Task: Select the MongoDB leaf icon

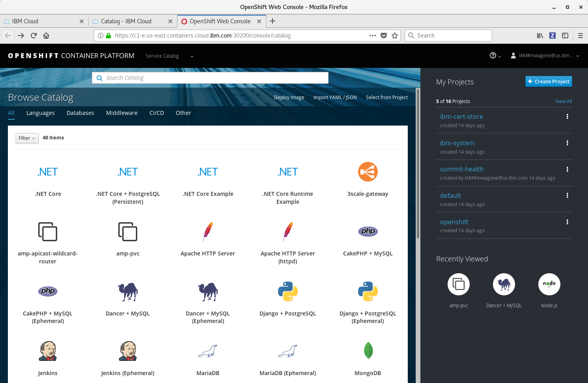Action: point(368,351)
